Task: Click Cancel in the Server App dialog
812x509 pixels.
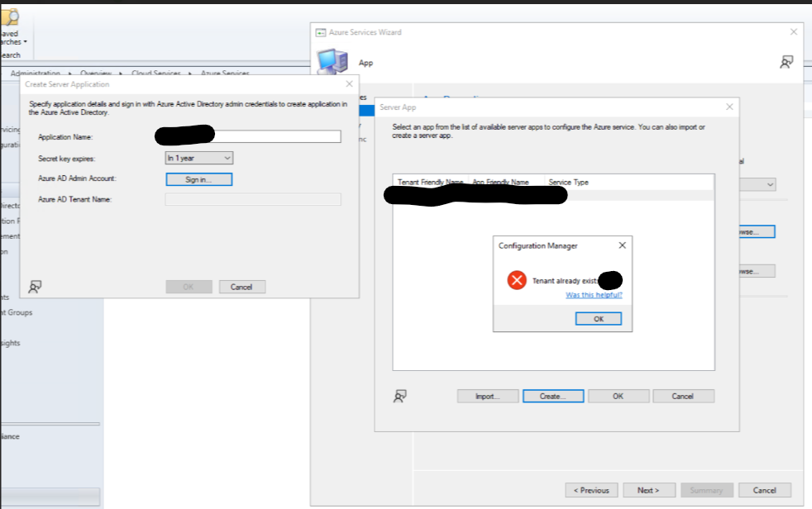Action: click(x=683, y=397)
